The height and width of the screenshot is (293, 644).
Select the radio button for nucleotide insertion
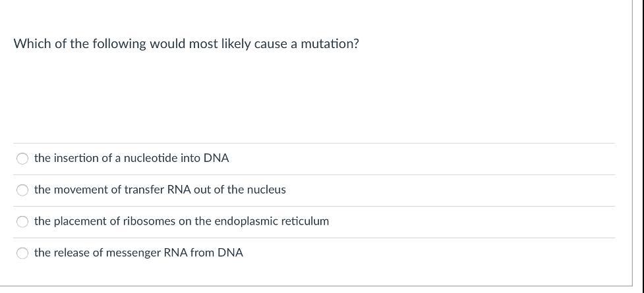(x=22, y=159)
